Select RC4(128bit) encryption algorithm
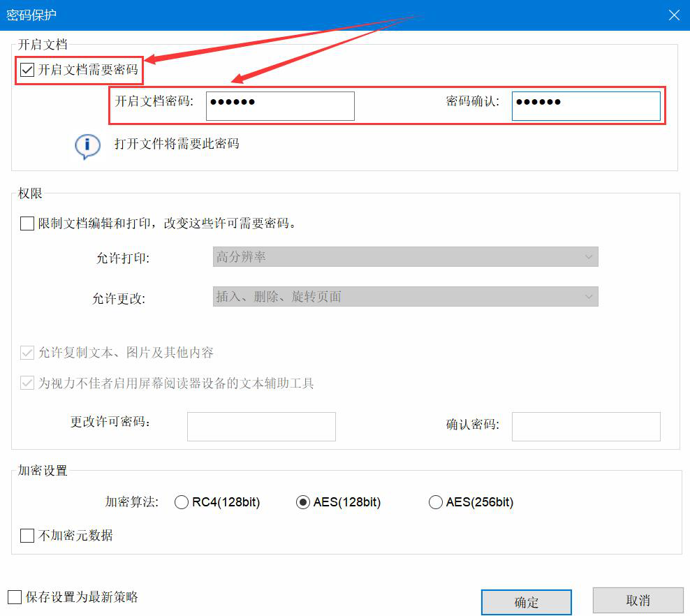The height and width of the screenshot is (616, 690). click(182, 502)
